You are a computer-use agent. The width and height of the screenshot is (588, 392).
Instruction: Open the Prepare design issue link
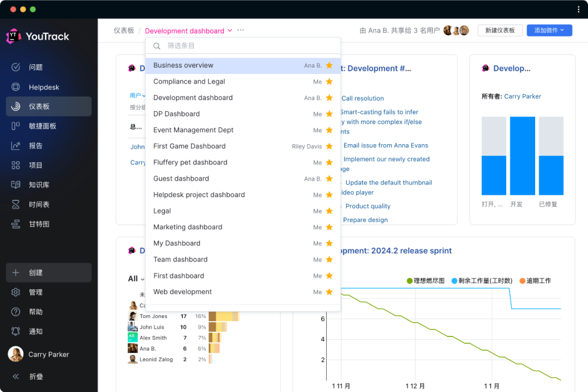click(365, 220)
